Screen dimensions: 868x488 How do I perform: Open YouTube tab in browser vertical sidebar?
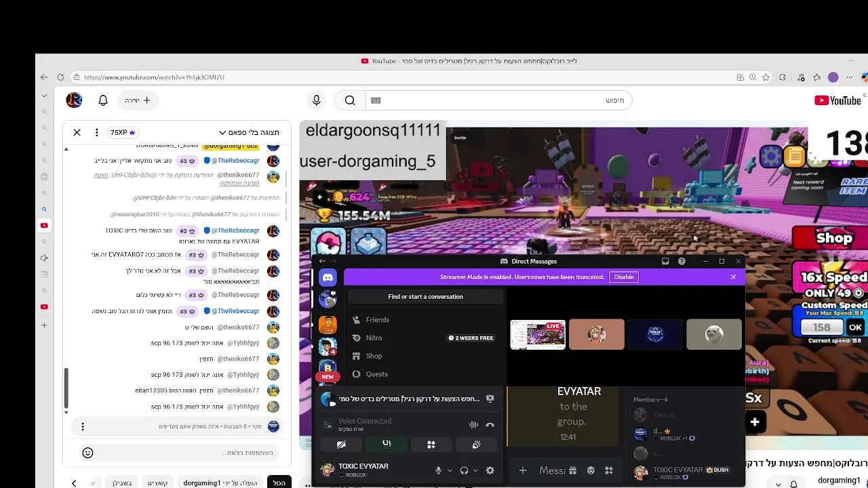pyautogui.click(x=44, y=225)
